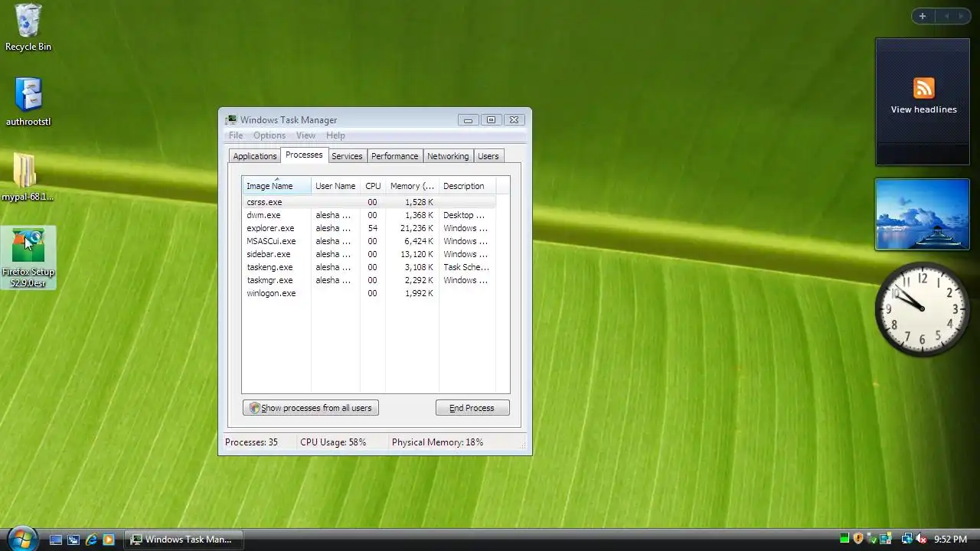This screenshot has height=551, width=980.
Task: Click the End Process button
Action: [x=472, y=408]
